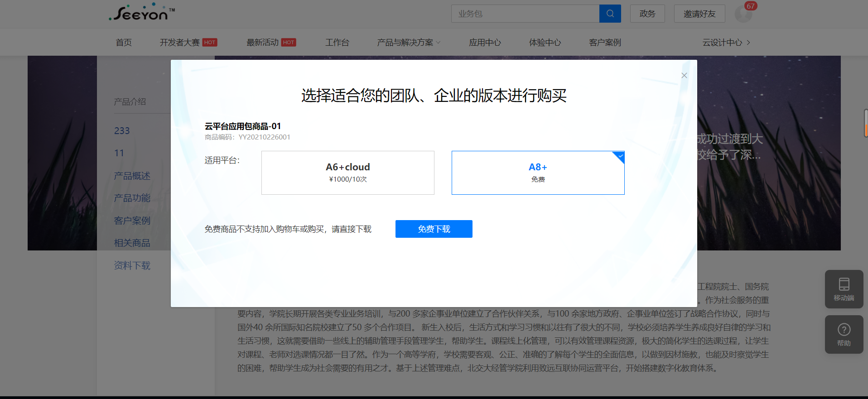Screen dimensions: 868x399
Task: Close the purchase version dialog
Action: pyautogui.click(x=684, y=76)
